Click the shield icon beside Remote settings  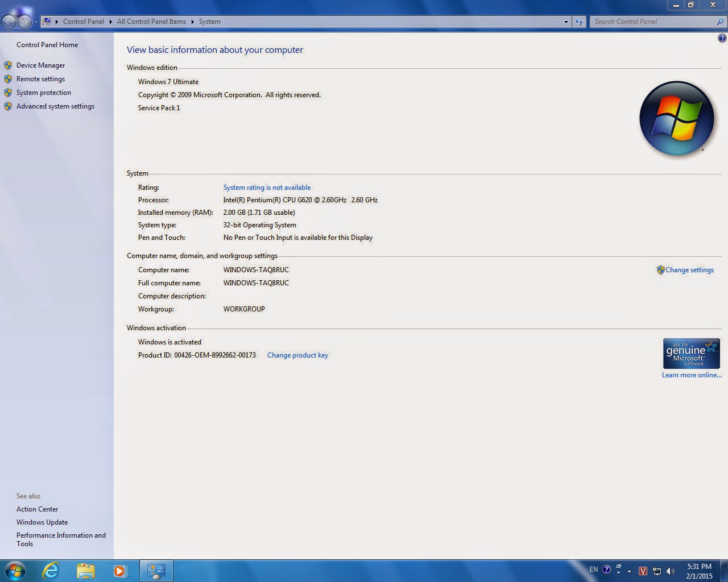point(8,79)
